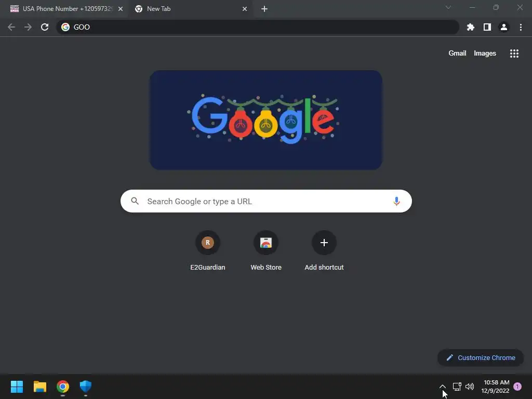Viewport: 532px width, 399px height.
Task: Open the Chrome three-dot menu
Action: [x=521, y=27]
